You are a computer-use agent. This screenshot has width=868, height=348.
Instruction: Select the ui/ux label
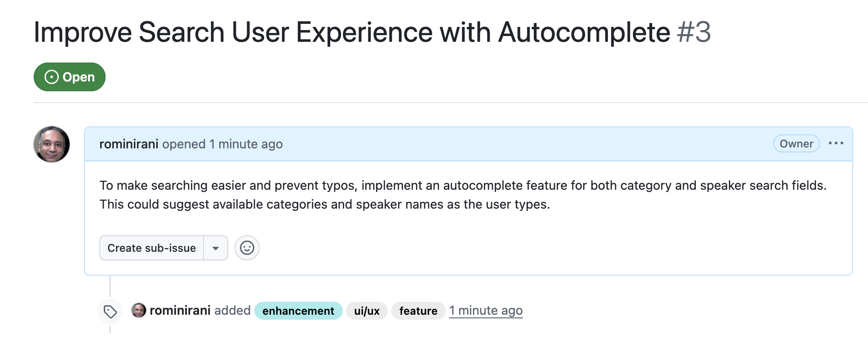pyautogui.click(x=367, y=311)
